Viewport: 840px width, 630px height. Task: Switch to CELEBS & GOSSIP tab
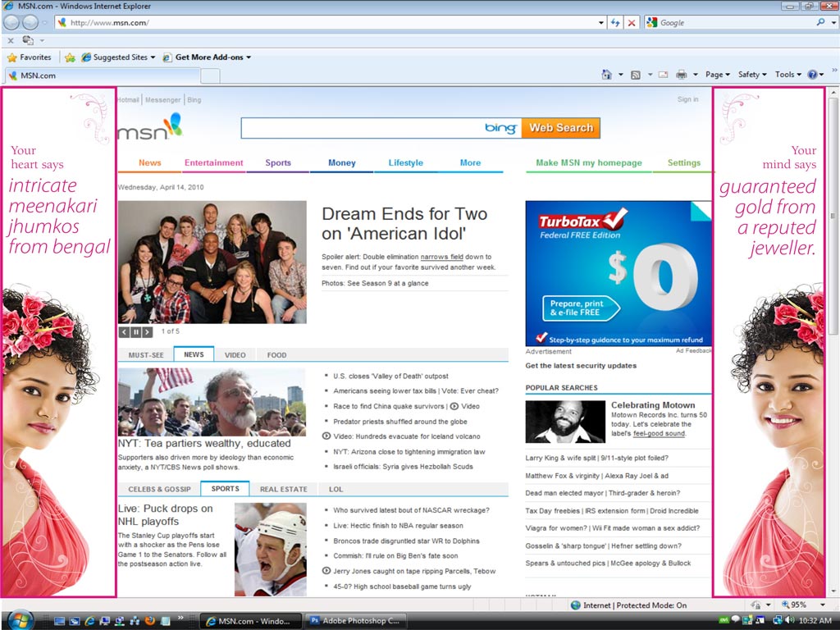coord(159,489)
